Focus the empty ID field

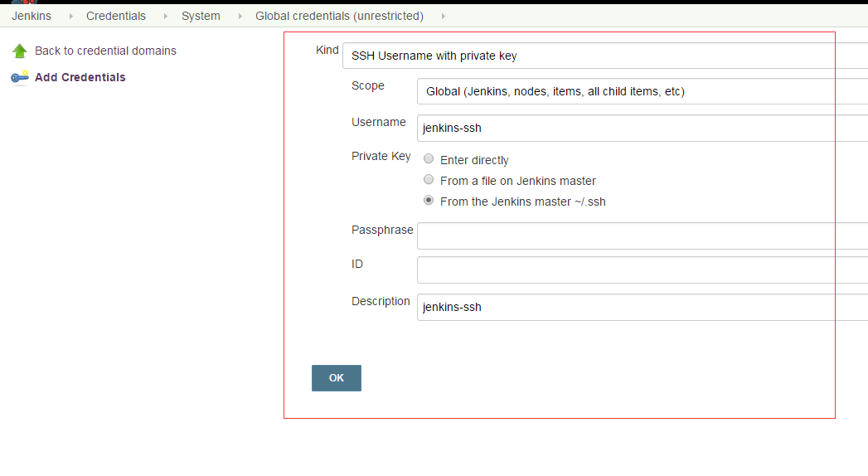click(643, 270)
